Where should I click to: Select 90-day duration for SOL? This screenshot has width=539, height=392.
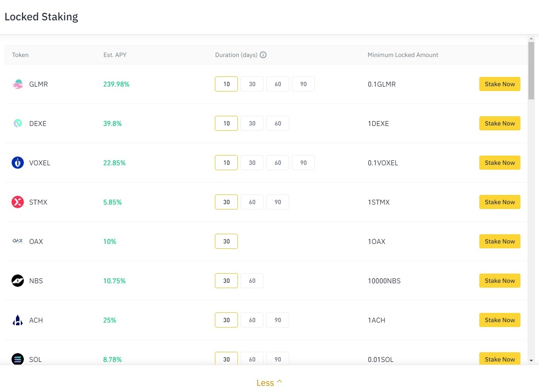click(278, 358)
